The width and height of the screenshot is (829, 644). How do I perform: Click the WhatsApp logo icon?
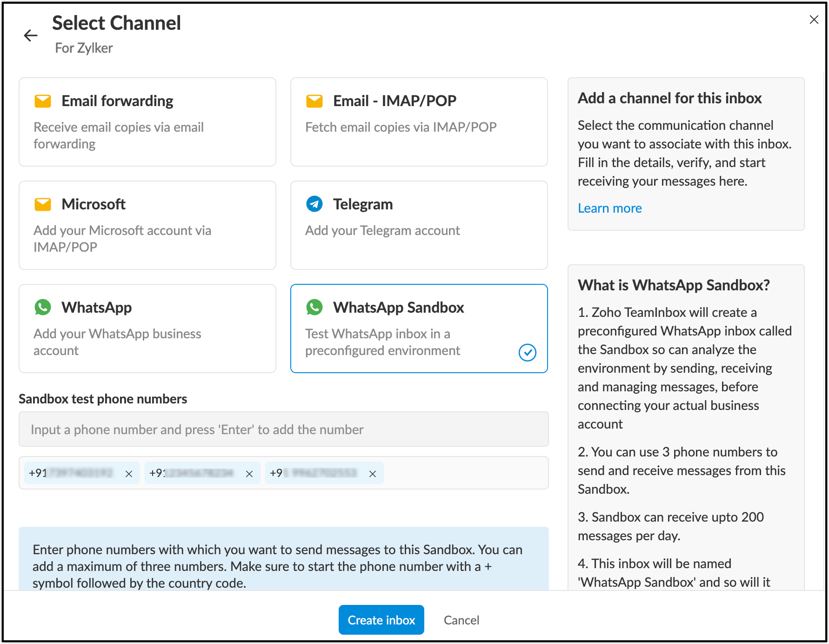pyautogui.click(x=43, y=307)
